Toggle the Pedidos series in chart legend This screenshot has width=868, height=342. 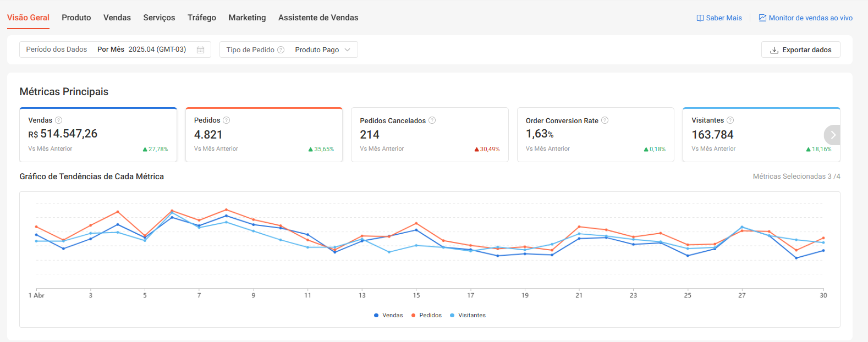click(426, 316)
